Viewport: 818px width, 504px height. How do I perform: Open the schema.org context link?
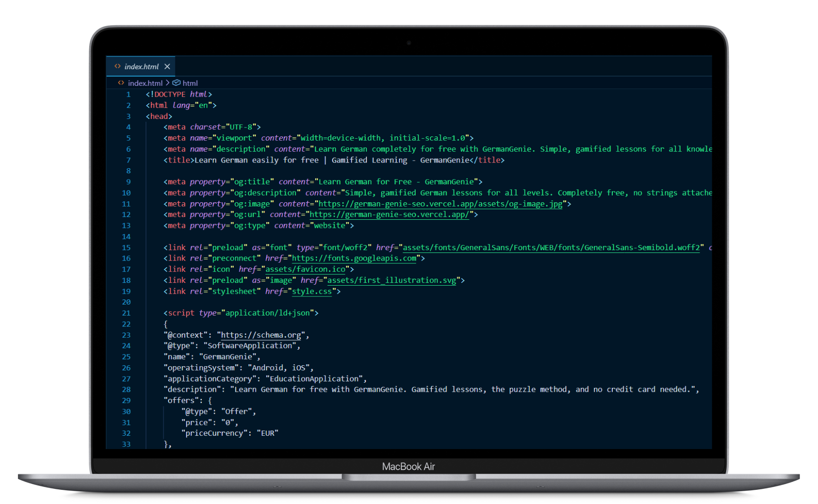[x=261, y=335]
